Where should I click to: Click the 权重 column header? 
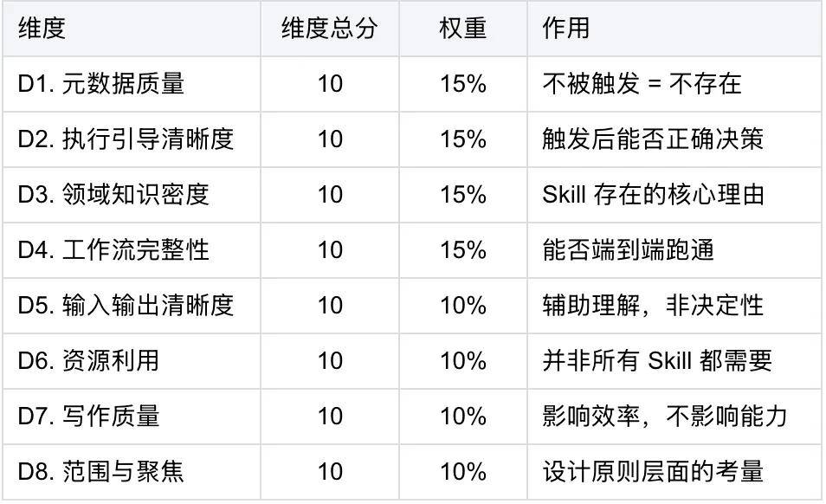pyautogui.click(x=463, y=29)
